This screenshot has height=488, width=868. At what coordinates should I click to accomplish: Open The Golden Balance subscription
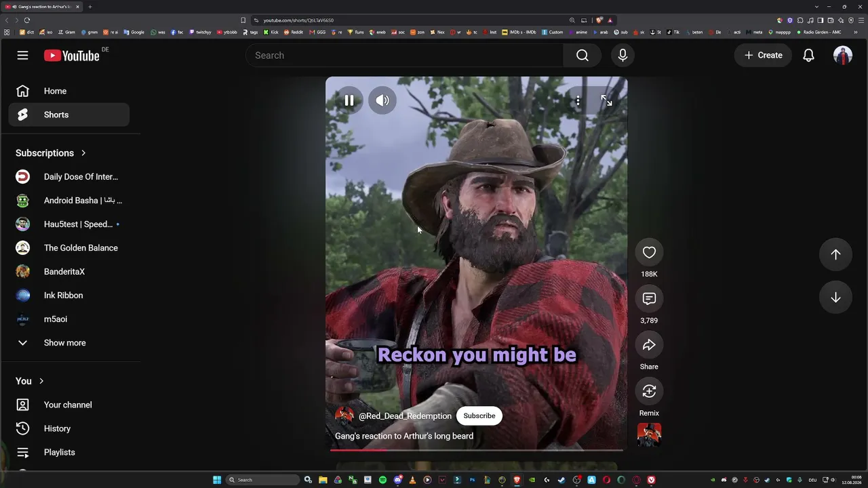point(69,248)
